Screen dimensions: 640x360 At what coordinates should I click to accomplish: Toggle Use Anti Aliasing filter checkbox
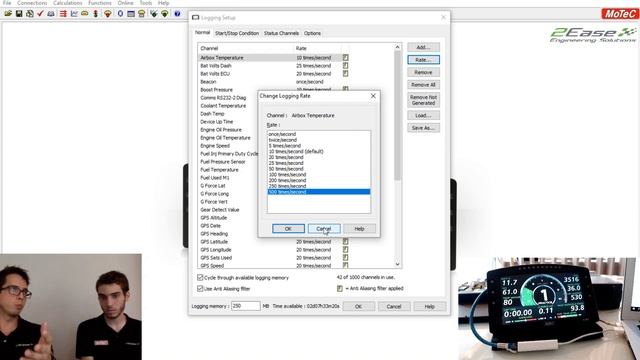(x=200, y=289)
